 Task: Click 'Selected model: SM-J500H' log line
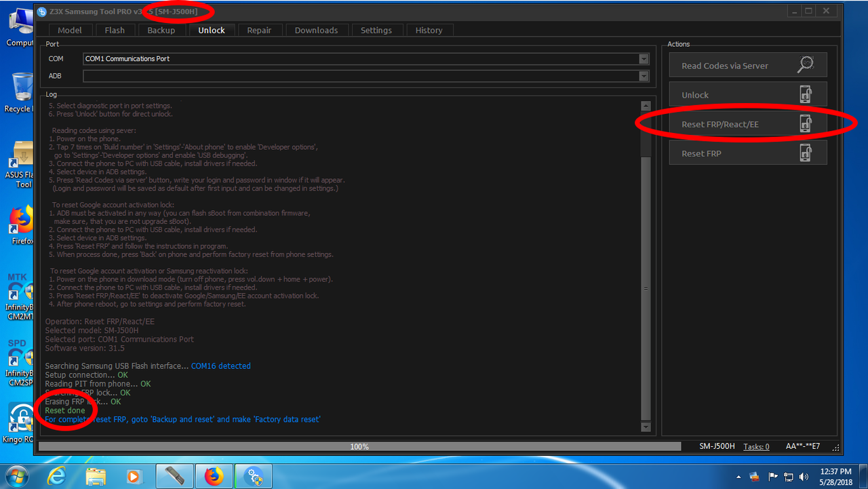tap(92, 330)
